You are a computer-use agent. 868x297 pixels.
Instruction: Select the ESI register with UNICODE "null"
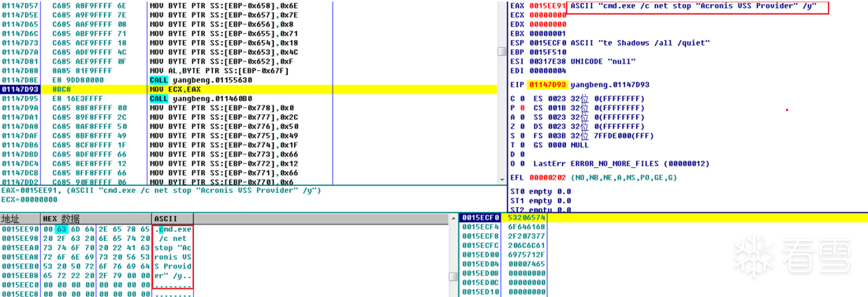coord(573,62)
